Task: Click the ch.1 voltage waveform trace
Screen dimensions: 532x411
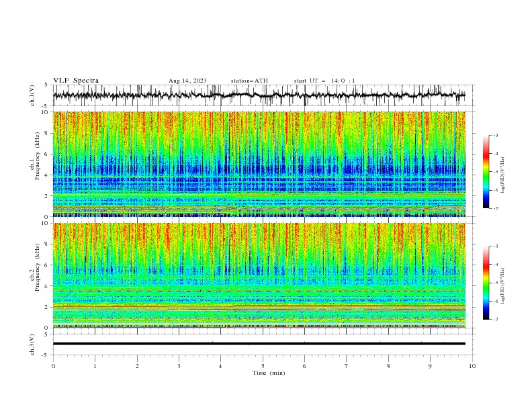Action: [x=259, y=95]
